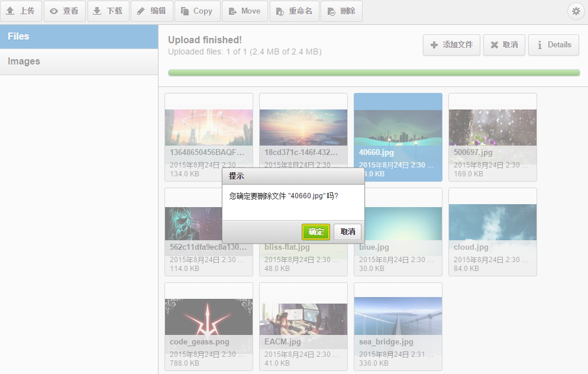Select the 查看 view toolbar icon
588x374 pixels.
pyautogui.click(x=64, y=11)
